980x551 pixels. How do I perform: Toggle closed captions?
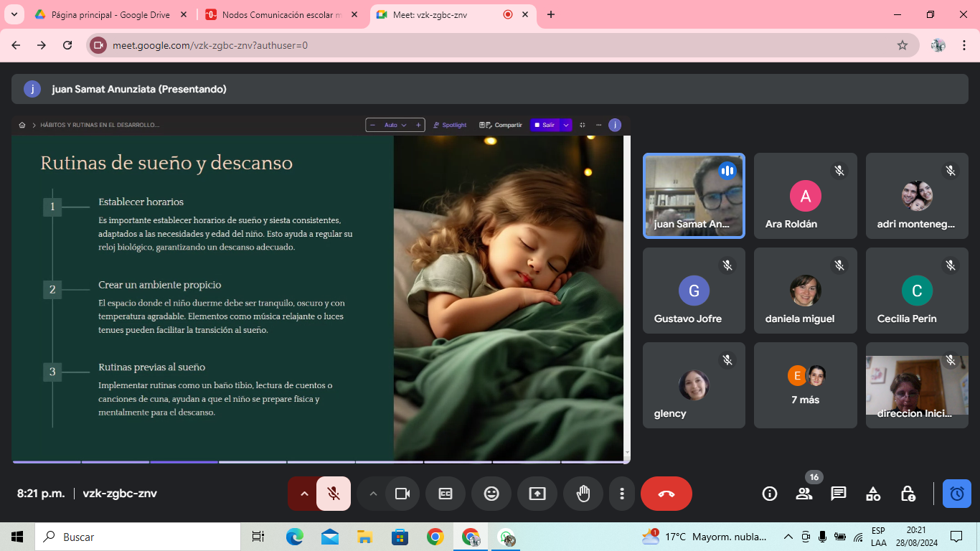(x=446, y=494)
